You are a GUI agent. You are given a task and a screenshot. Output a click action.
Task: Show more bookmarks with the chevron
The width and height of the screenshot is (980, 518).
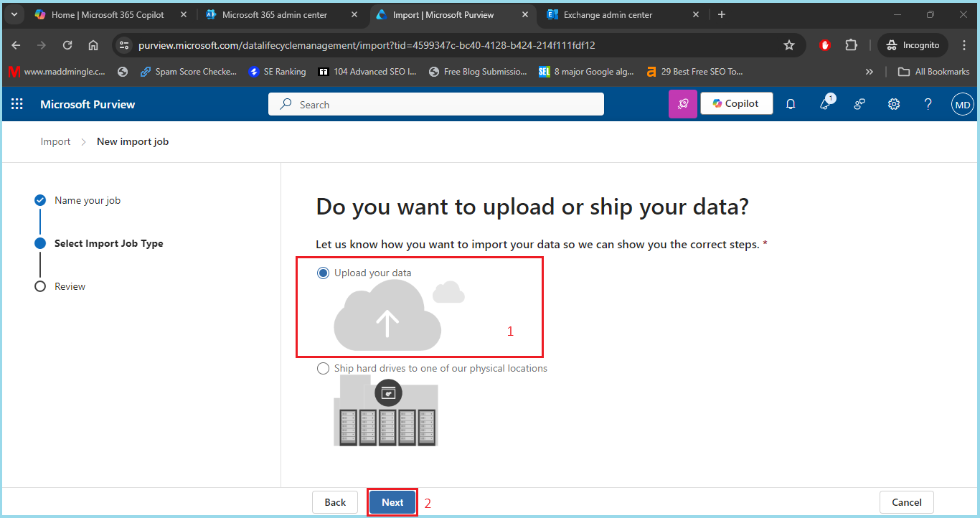(x=870, y=72)
